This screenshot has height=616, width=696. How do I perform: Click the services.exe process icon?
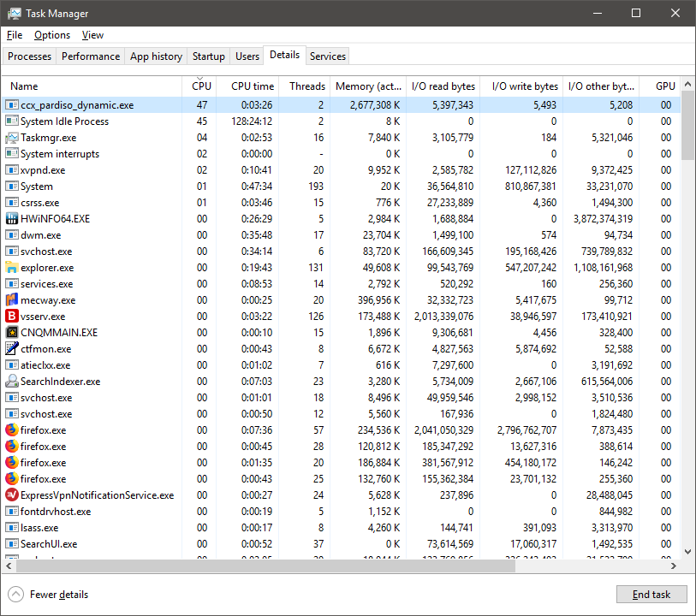tap(12, 284)
